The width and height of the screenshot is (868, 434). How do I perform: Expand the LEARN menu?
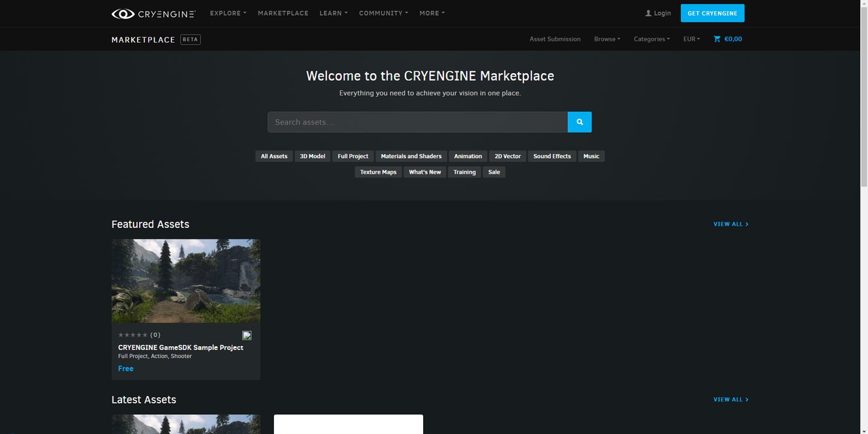[x=334, y=13]
